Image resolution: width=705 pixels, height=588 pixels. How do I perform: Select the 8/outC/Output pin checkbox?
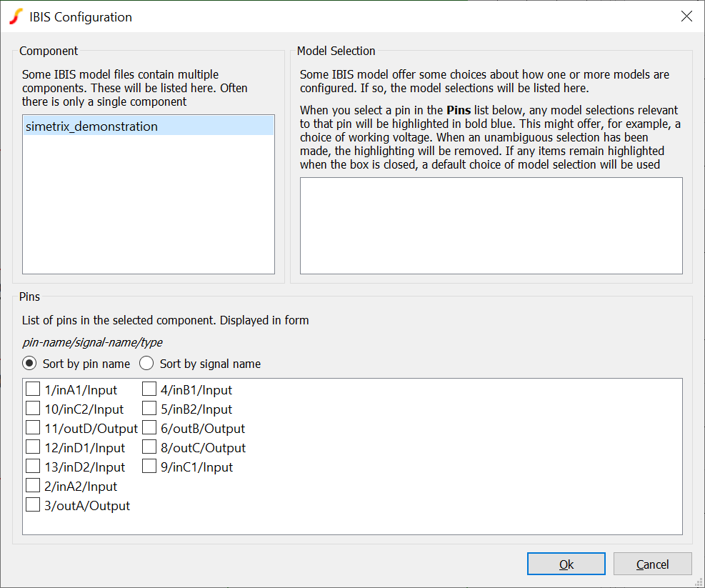coord(149,447)
